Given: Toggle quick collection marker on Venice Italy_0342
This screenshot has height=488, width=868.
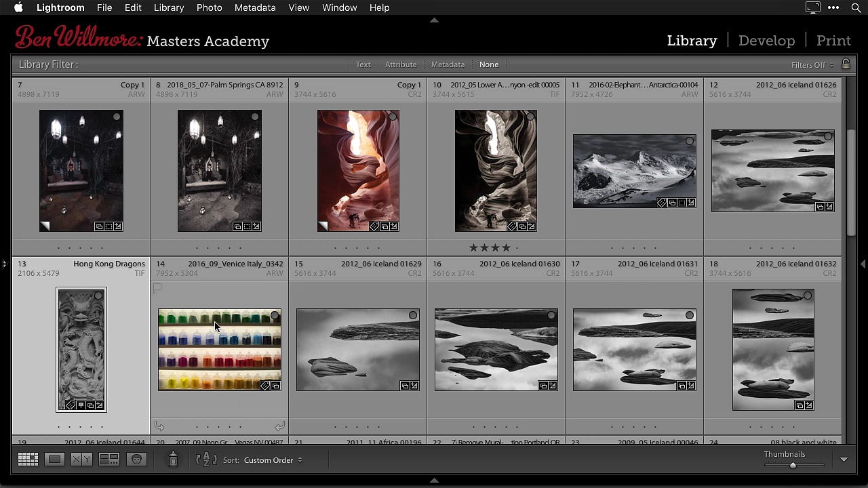Looking at the screenshot, I should coord(275,315).
